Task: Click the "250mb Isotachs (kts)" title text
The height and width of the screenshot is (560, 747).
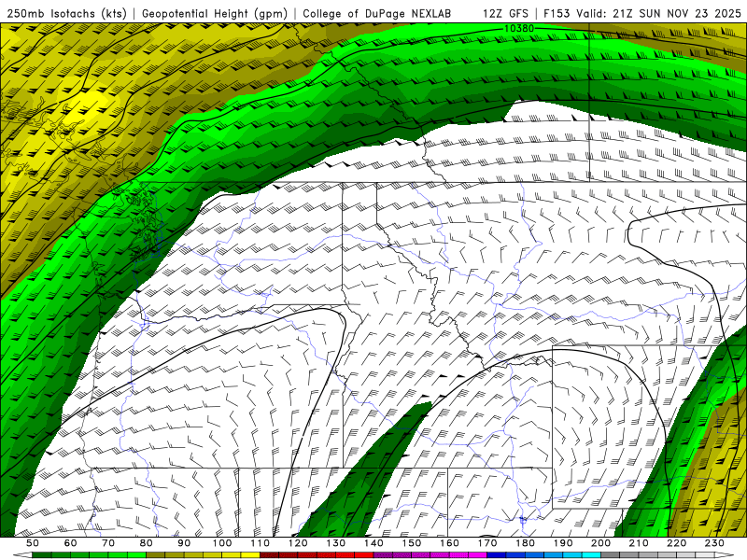Action: point(66,13)
